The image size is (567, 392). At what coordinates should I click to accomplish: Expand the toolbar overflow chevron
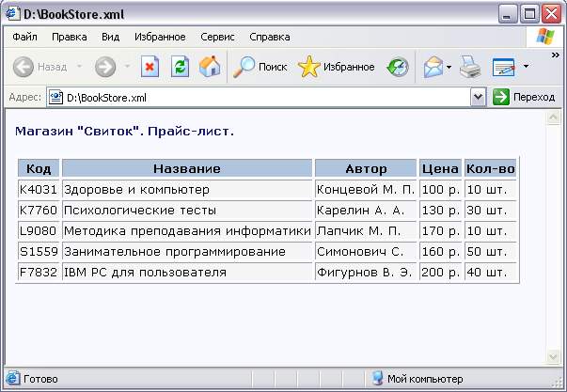click(x=556, y=55)
